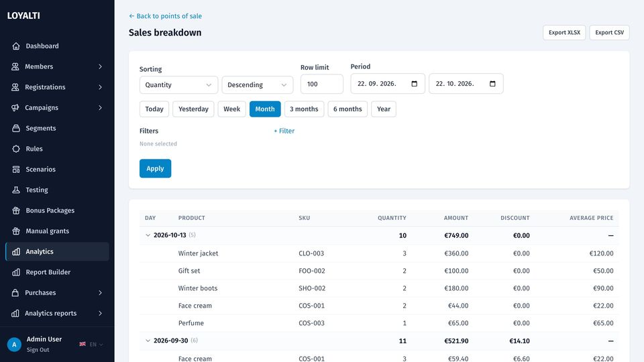
Task: Collapse the 2026-10-13 day group
Action: [x=148, y=235]
